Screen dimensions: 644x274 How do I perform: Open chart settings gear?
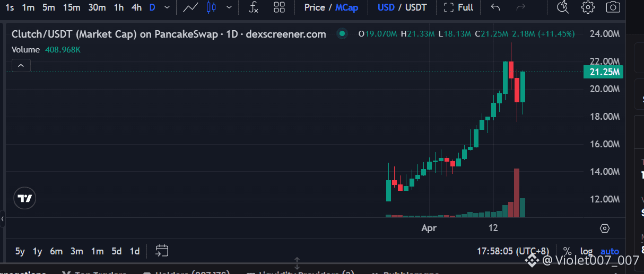pos(588,7)
